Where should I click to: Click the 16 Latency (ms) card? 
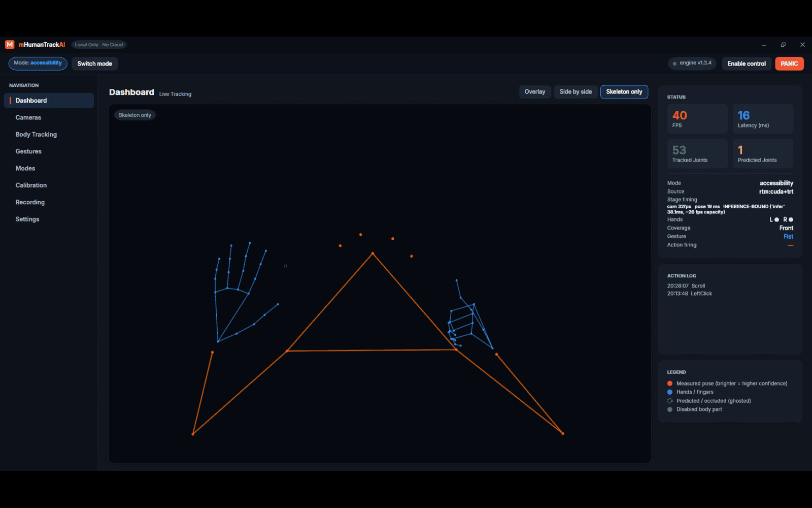(763, 119)
